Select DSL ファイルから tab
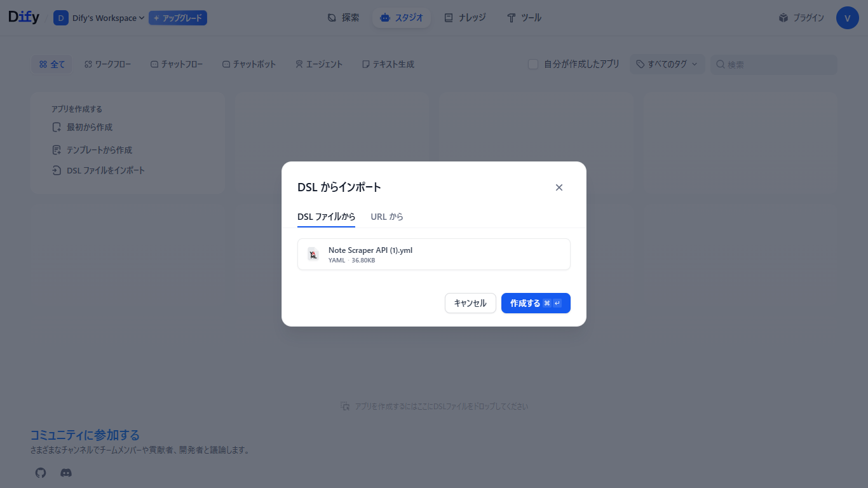This screenshot has width=868, height=488. coord(327,217)
